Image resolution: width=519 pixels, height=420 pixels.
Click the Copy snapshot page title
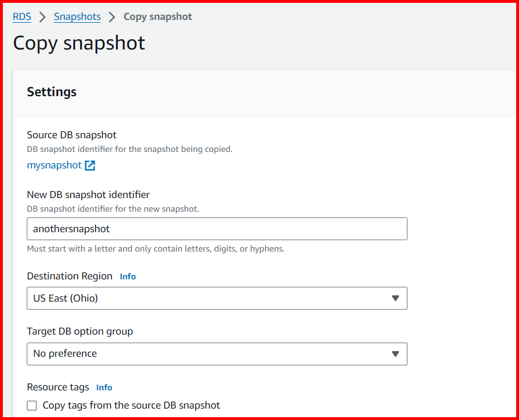[79, 43]
